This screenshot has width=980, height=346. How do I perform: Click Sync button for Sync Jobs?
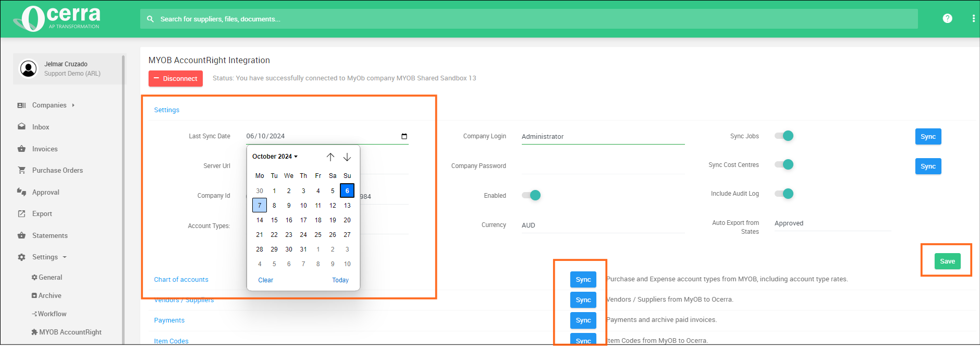click(x=928, y=137)
